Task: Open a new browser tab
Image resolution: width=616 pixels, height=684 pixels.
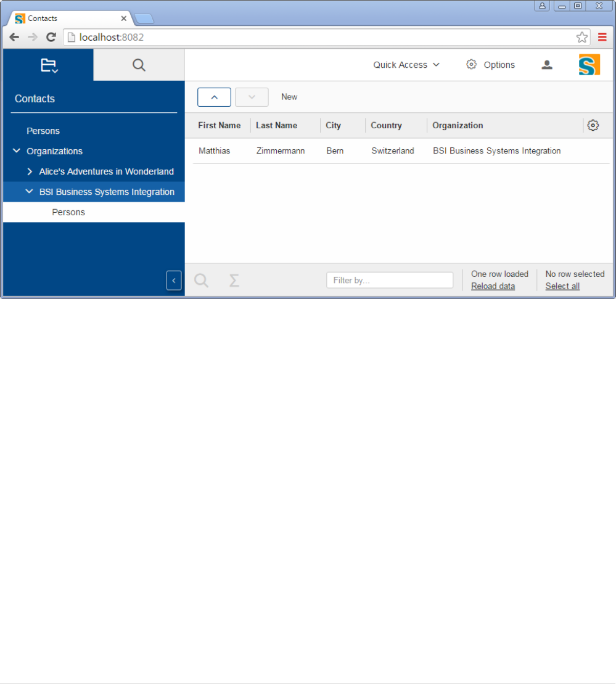Action: (x=144, y=19)
